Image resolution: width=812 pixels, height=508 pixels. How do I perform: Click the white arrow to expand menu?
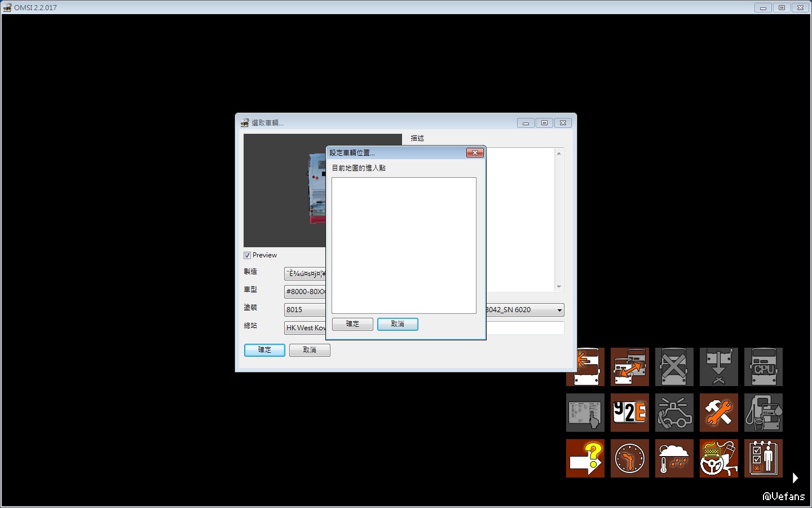coord(795,478)
